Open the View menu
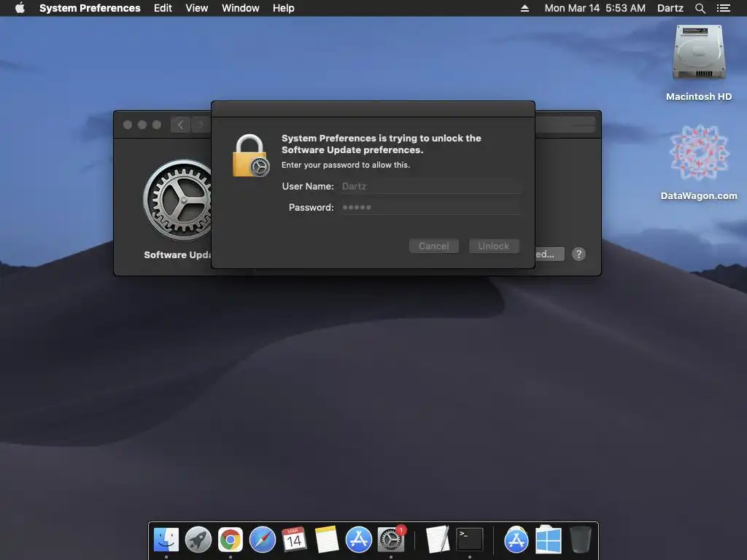Viewport: 747px width, 560px height. click(197, 8)
